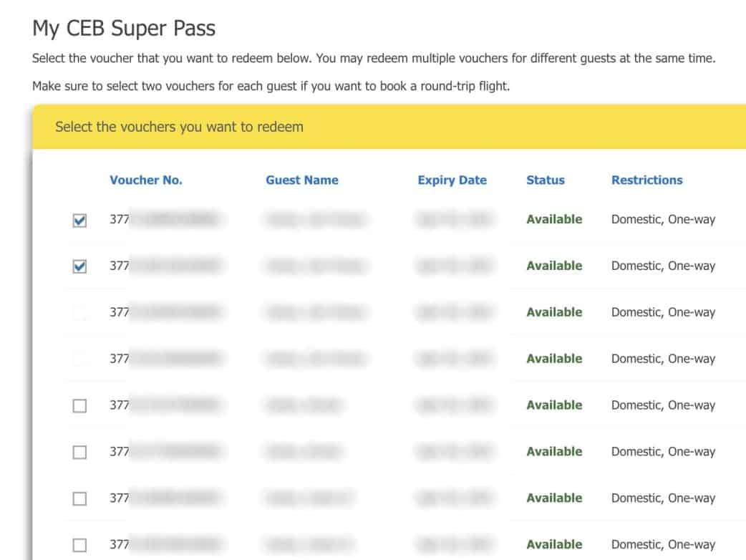
Task: Click the blurred expiry date in the eighth row
Action: 455,545
